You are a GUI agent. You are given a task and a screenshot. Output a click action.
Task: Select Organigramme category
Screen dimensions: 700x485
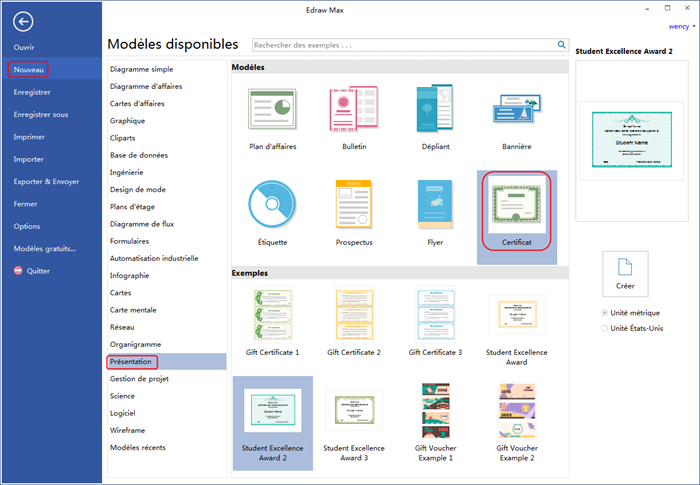135,344
